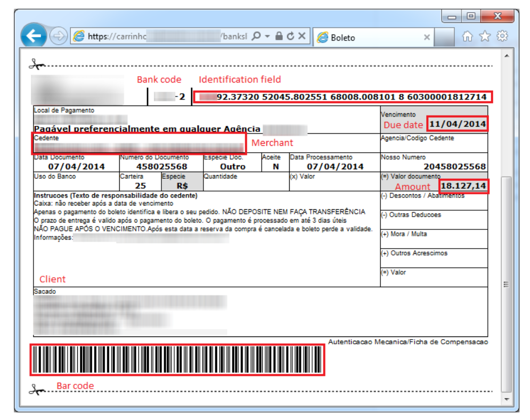Click the security lock icon
The width and height of the screenshot is (530, 420).
click(279, 36)
